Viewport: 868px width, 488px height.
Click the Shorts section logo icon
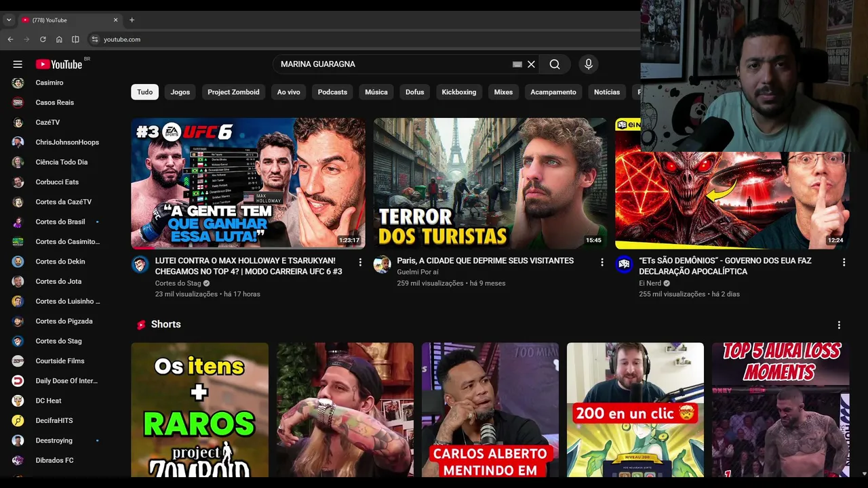coord(141,325)
